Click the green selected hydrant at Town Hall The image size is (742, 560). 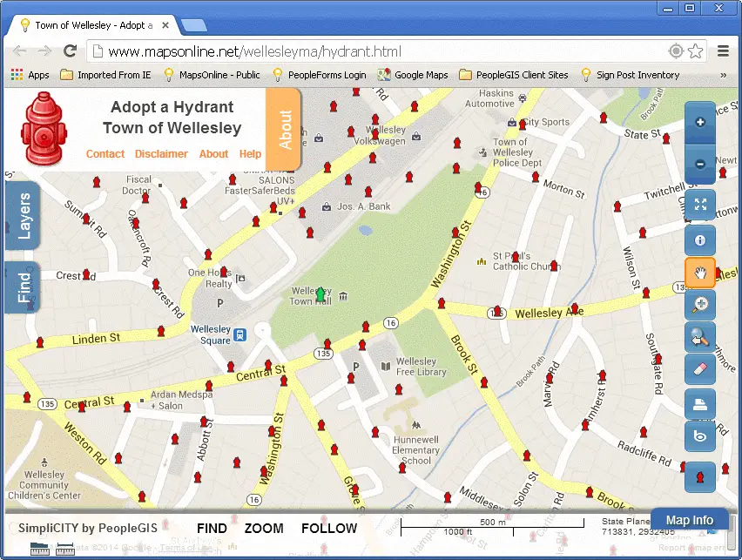(320, 294)
